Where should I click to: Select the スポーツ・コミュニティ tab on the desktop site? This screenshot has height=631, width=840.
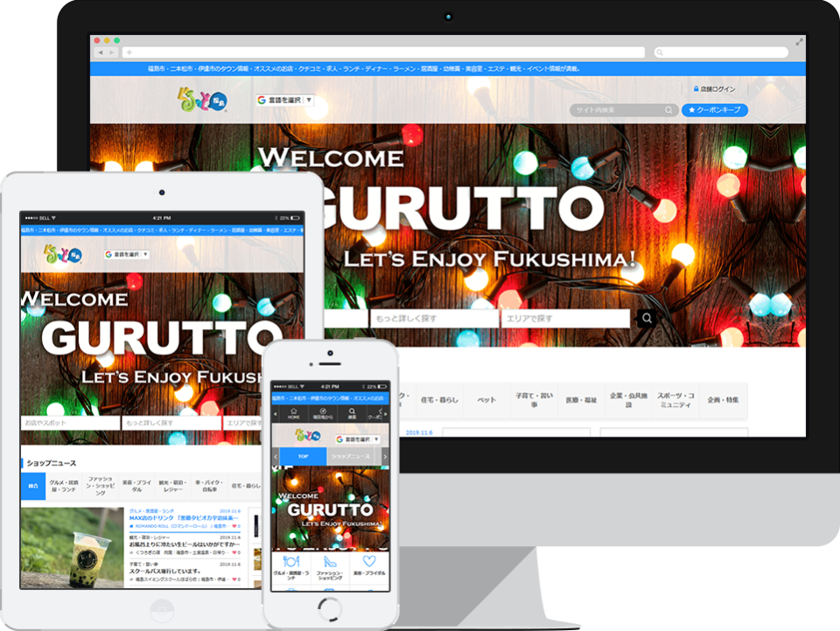675,400
